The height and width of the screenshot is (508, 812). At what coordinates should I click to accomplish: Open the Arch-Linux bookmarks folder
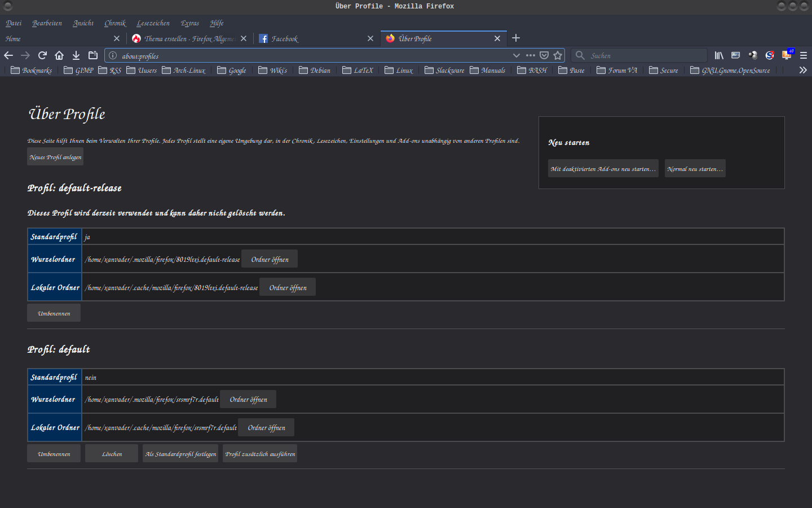[184, 71]
